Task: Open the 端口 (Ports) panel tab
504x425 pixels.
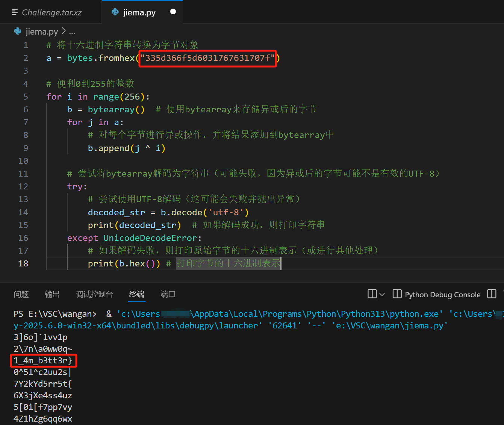Action: coord(168,294)
